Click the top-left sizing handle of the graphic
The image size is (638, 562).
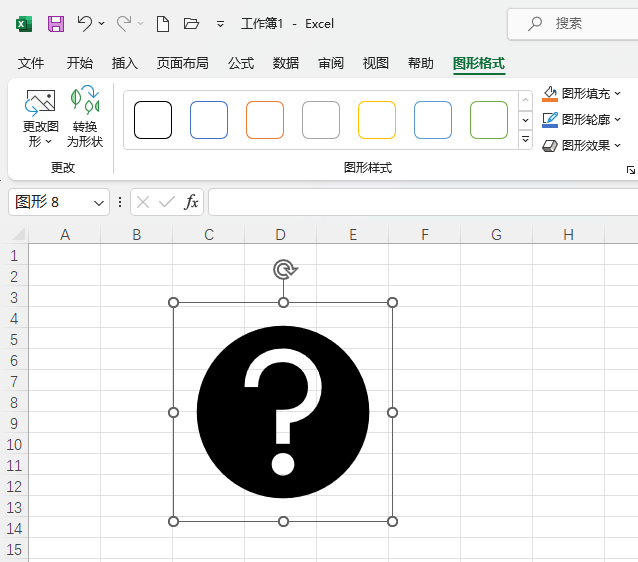[173, 302]
